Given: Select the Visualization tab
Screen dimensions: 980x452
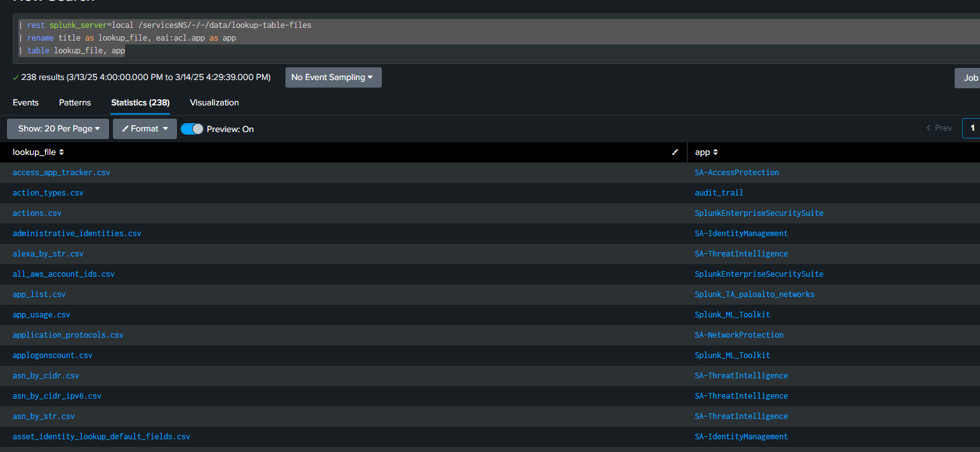Looking at the screenshot, I should 214,102.
